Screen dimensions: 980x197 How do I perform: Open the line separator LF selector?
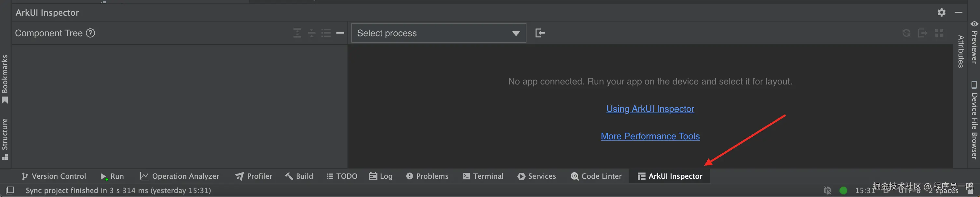tap(886, 191)
